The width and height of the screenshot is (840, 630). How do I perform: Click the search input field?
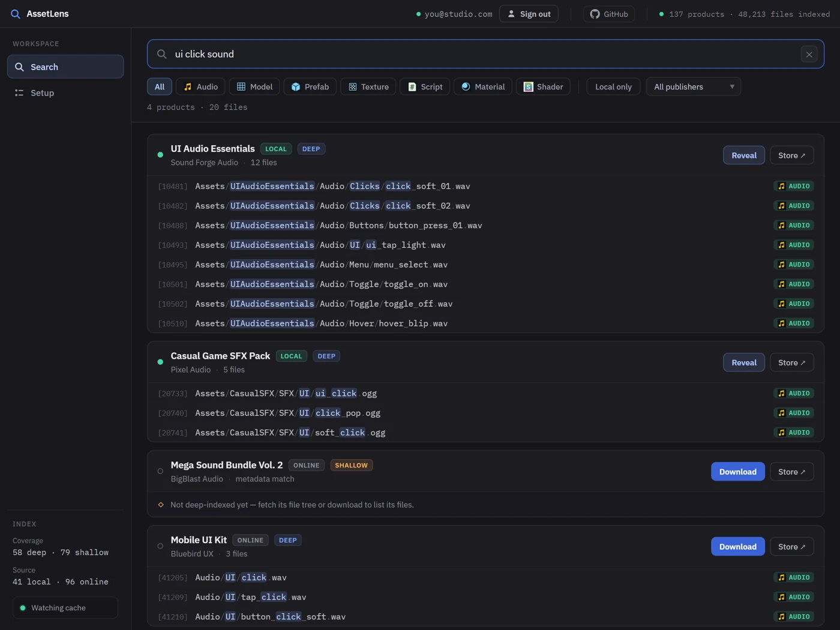[485, 54]
